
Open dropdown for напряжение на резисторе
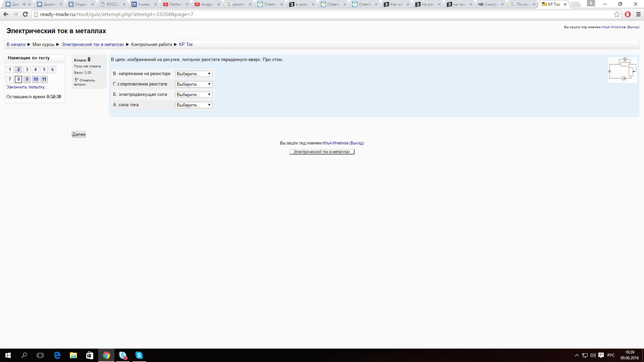[194, 74]
